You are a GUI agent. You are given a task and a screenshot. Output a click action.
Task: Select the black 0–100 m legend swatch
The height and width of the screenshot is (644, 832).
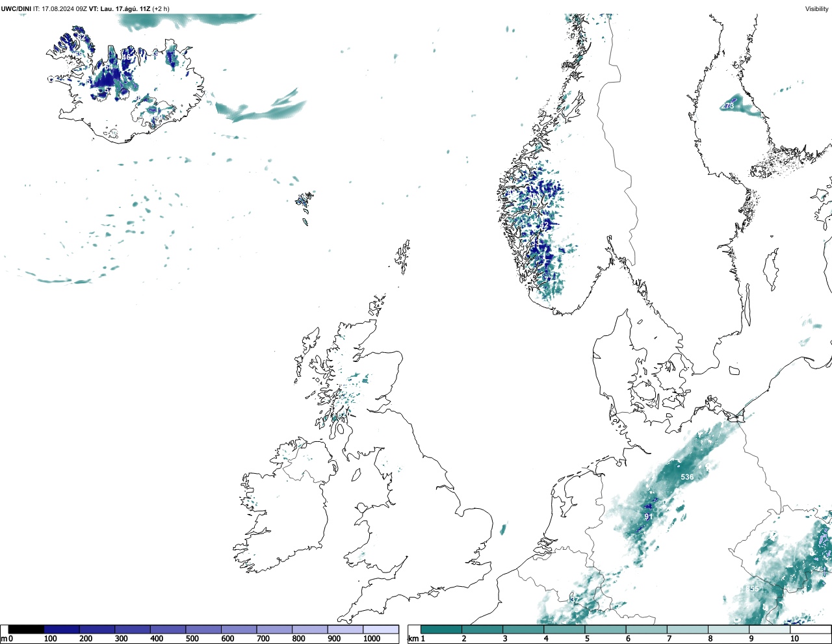point(27,629)
